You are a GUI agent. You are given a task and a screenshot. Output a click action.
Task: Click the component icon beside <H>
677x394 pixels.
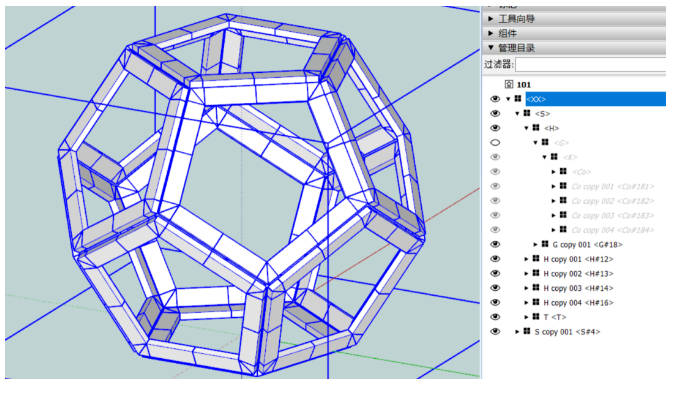click(536, 127)
